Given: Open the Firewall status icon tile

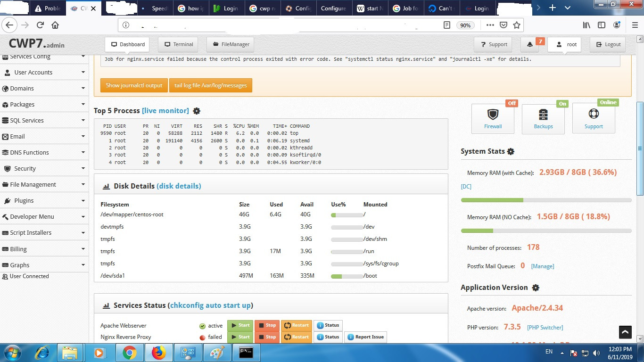Looking at the screenshot, I should (x=493, y=118).
